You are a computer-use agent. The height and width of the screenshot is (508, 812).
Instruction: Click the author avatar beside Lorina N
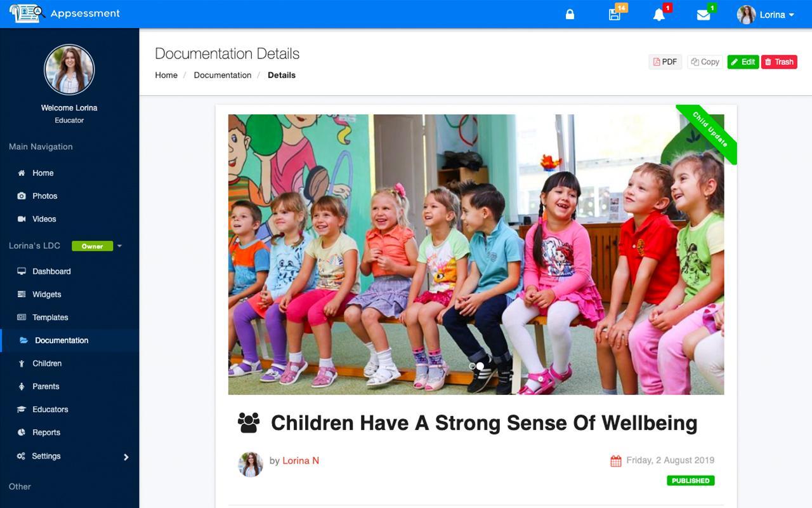pyautogui.click(x=251, y=465)
